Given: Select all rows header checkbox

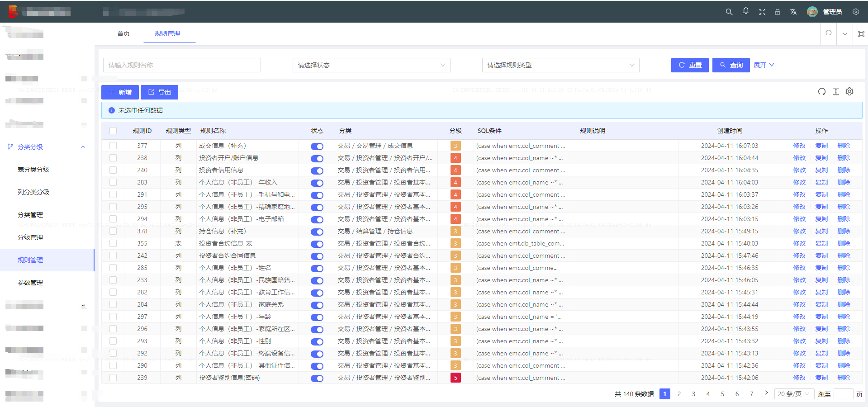Looking at the screenshot, I should tap(113, 131).
